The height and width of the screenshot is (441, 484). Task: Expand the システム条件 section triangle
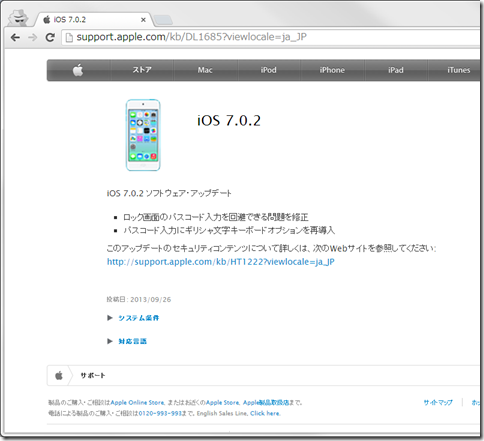(110, 318)
